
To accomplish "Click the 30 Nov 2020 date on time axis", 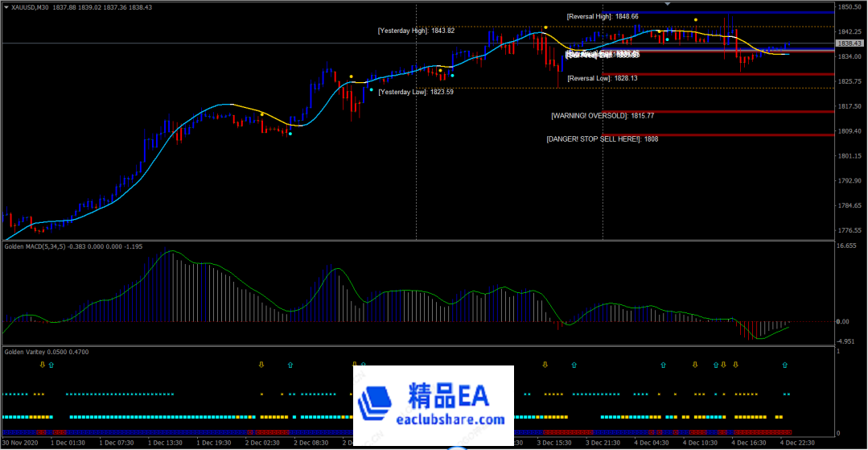I will 20,443.
